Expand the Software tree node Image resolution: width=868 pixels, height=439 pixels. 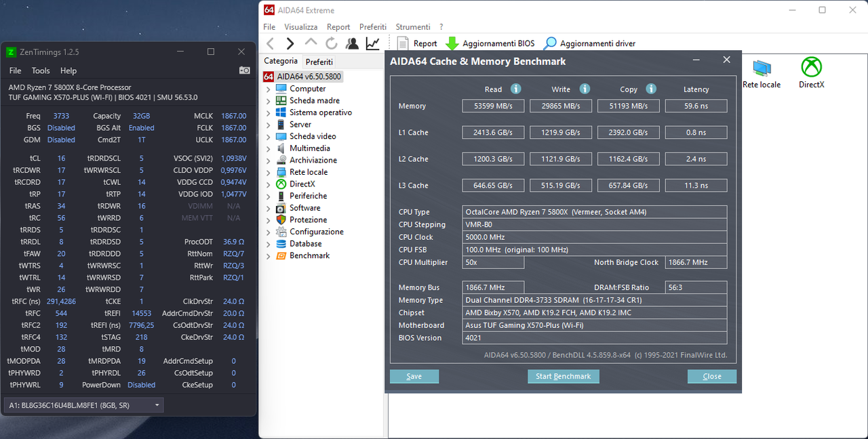click(269, 208)
